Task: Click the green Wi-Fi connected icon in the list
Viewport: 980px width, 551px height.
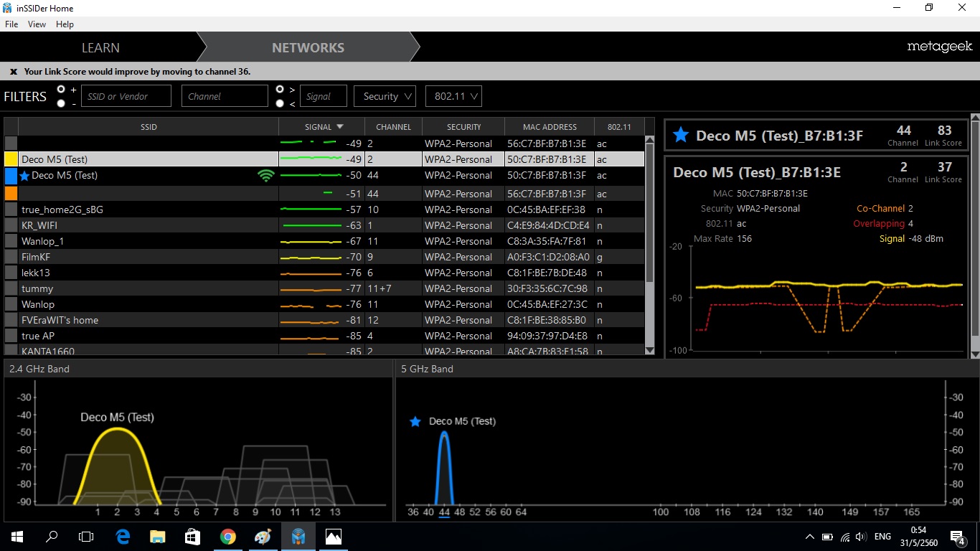Action: (266, 175)
